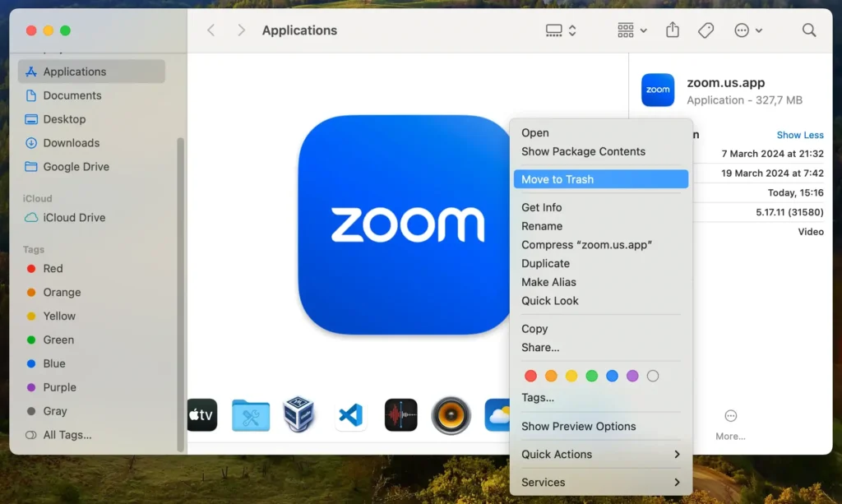Viewport: 842px width, 504px height.
Task: Expand the action menu dropdown arrow
Action: tap(759, 30)
